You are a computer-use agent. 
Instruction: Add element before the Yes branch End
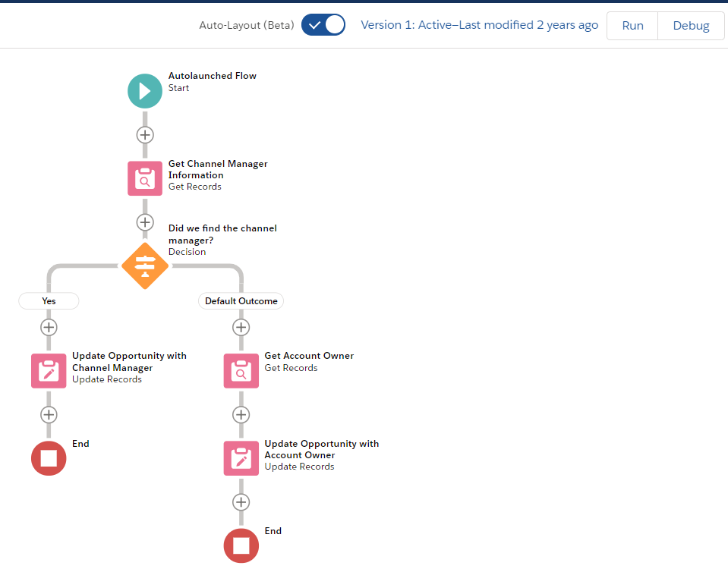[49, 415]
